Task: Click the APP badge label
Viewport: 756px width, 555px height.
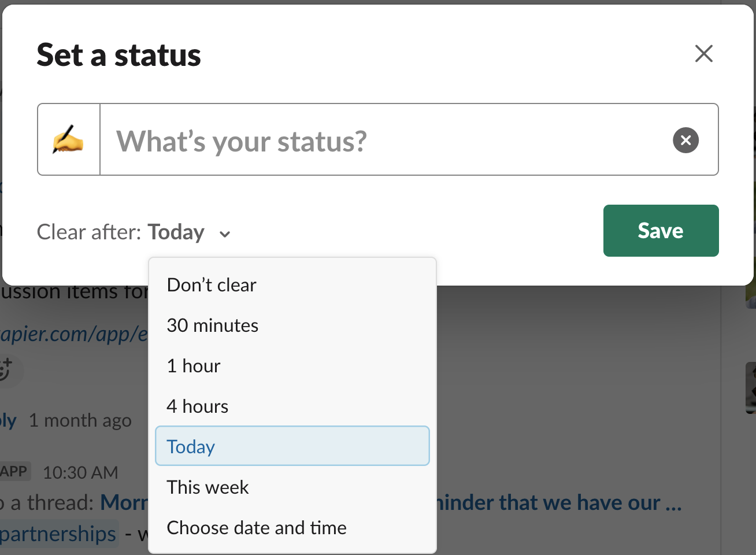Action: click(14, 472)
